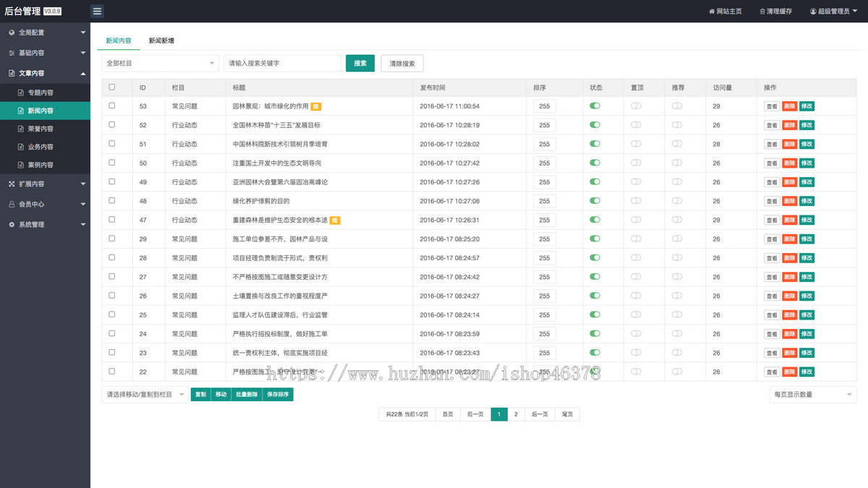Click the 清除搜索 button
Screen dimensions: 868x488
[402, 64]
